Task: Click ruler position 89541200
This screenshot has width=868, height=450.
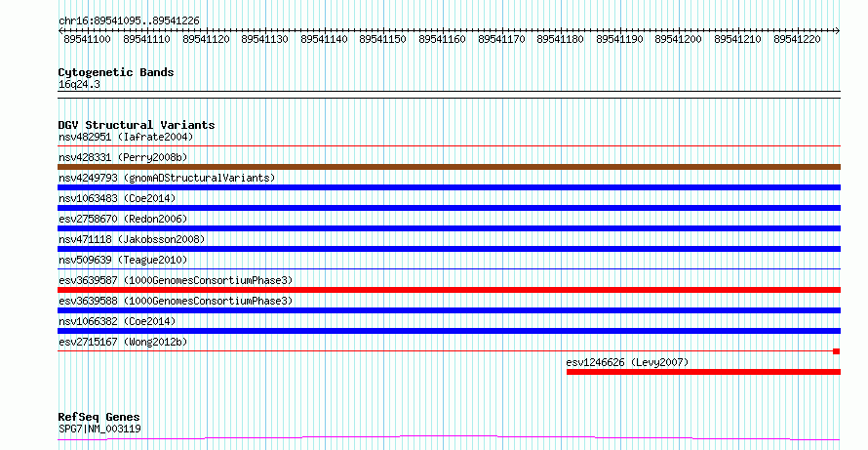Action: (x=678, y=39)
